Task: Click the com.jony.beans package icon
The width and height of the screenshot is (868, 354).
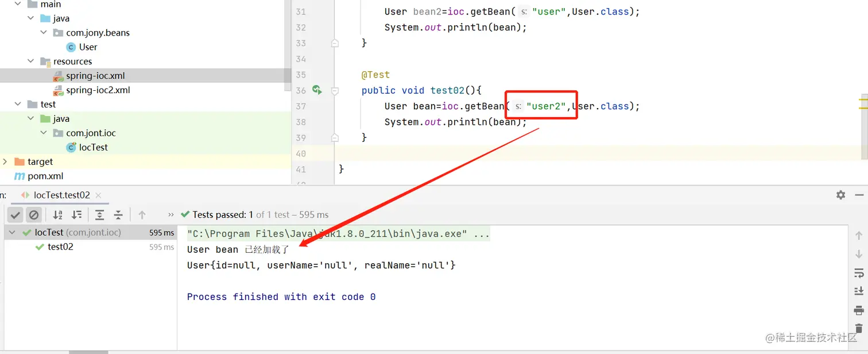Action: click(x=58, y=33)
